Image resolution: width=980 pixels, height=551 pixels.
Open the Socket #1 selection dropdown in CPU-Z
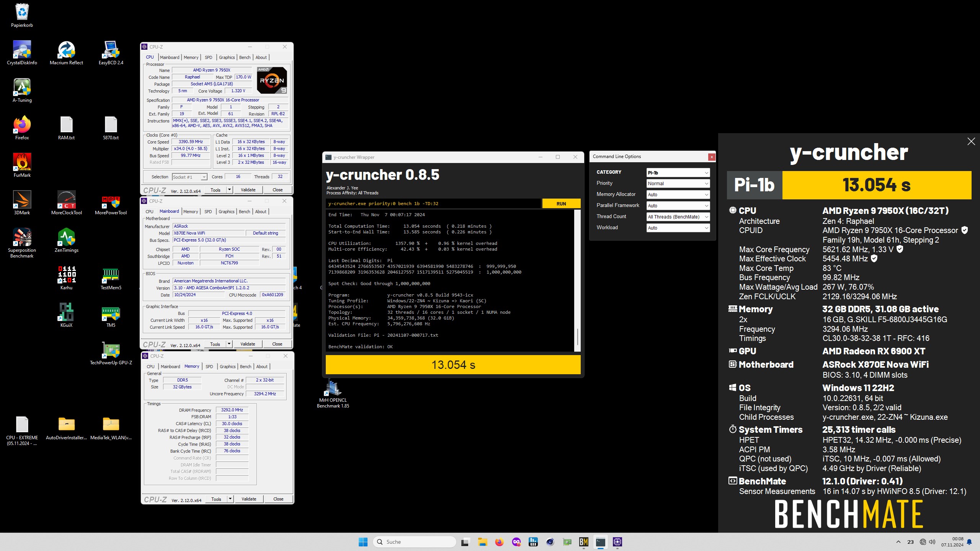pos(189,177)
